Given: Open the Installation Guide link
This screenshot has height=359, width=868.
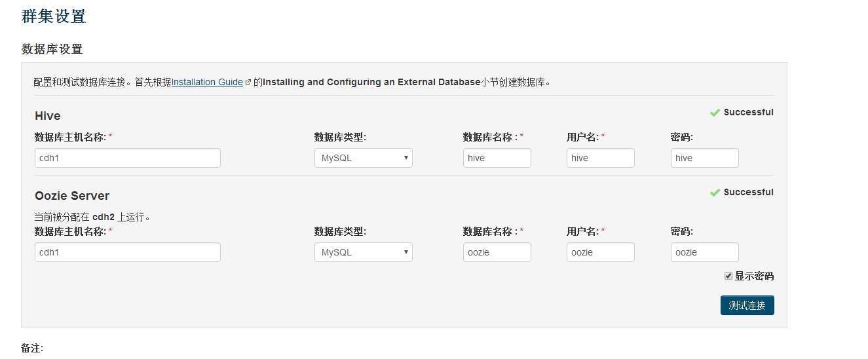Looking at the screenshot, I should coord(207,83).
